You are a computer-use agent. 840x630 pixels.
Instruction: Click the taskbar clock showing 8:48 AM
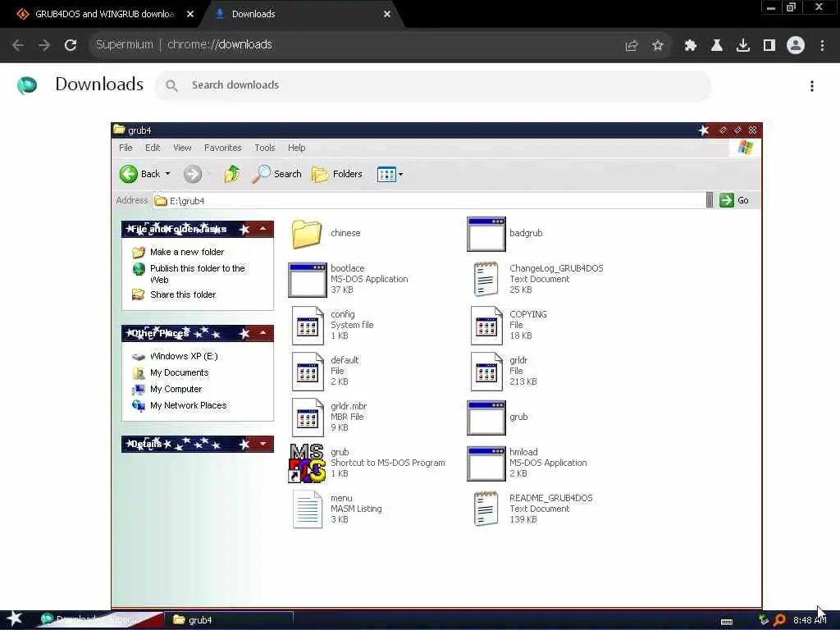coord(810,620)
